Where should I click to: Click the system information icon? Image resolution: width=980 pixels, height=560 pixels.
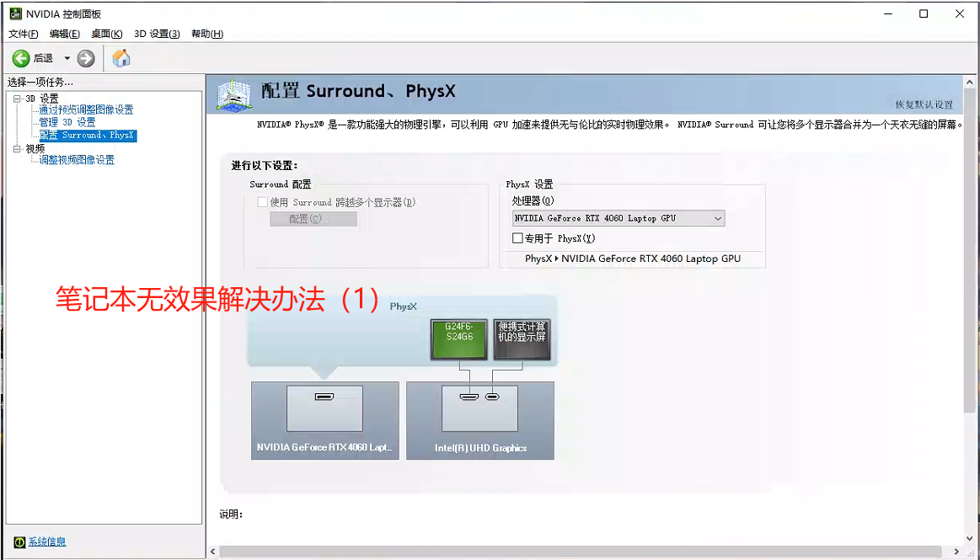click(19, 542)
